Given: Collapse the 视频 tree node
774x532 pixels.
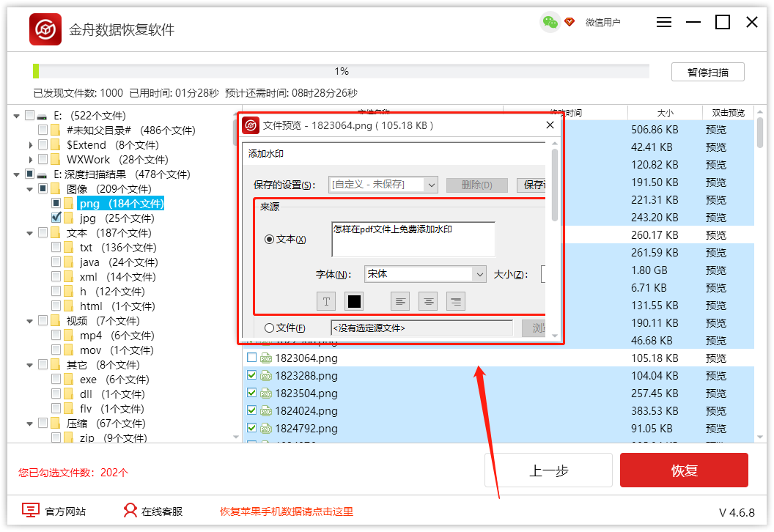Looking at the screenshot, I should click(29, 321).
